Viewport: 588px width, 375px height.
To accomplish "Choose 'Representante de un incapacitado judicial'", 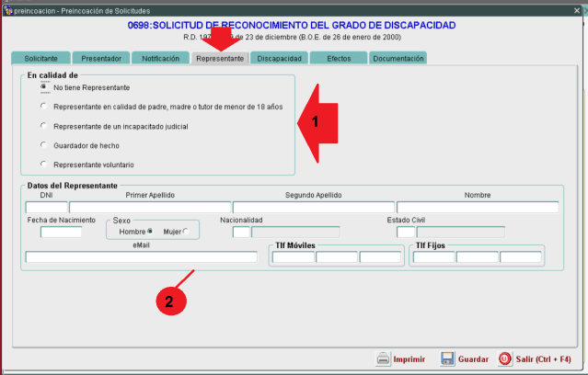I will (x=43, y=126).
